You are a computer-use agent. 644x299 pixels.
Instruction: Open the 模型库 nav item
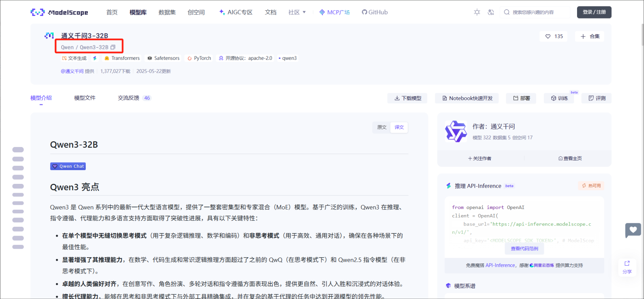tap(138, 12)
